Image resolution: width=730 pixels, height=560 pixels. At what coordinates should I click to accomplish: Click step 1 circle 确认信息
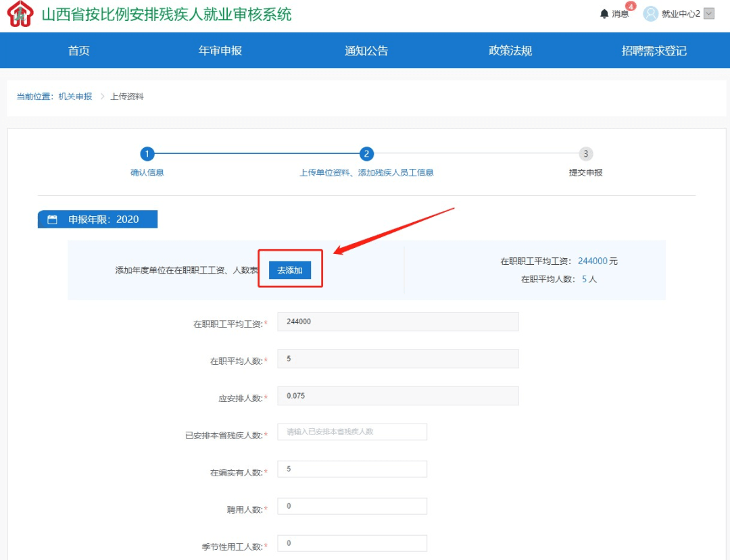pos(147,154)
